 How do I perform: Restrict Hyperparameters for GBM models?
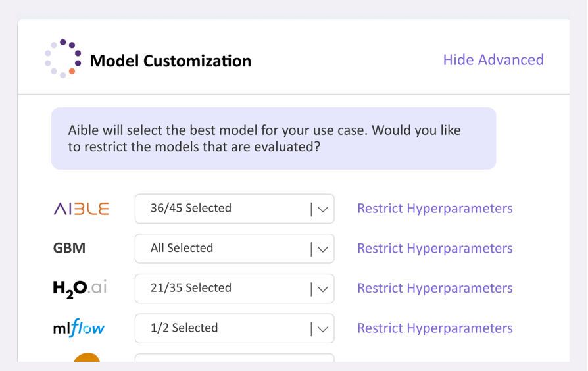435,249
